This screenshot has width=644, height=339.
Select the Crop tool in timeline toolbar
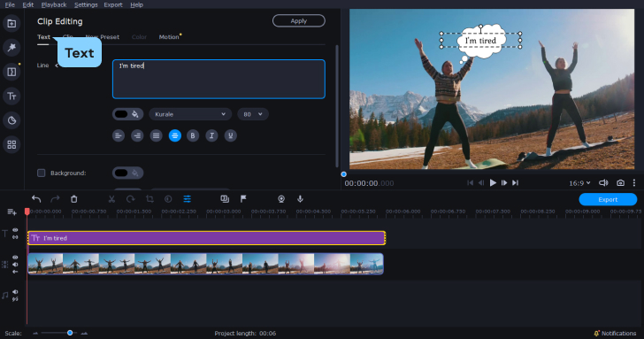click(149, 199)
